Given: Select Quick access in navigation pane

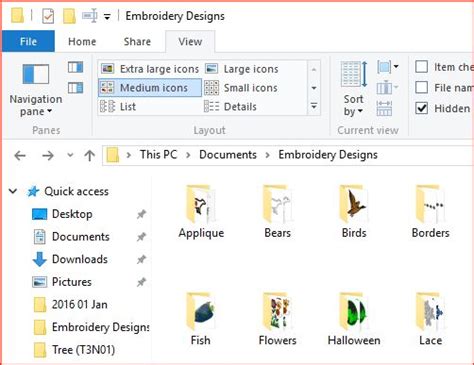Looking at the screenshot, I should [68, 191].
